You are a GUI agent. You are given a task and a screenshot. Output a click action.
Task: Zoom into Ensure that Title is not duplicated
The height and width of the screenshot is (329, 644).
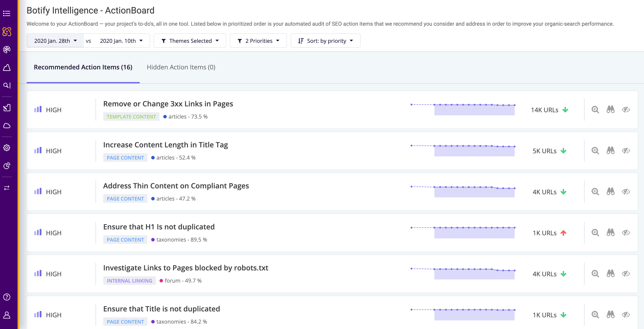[x=595, y=315]
